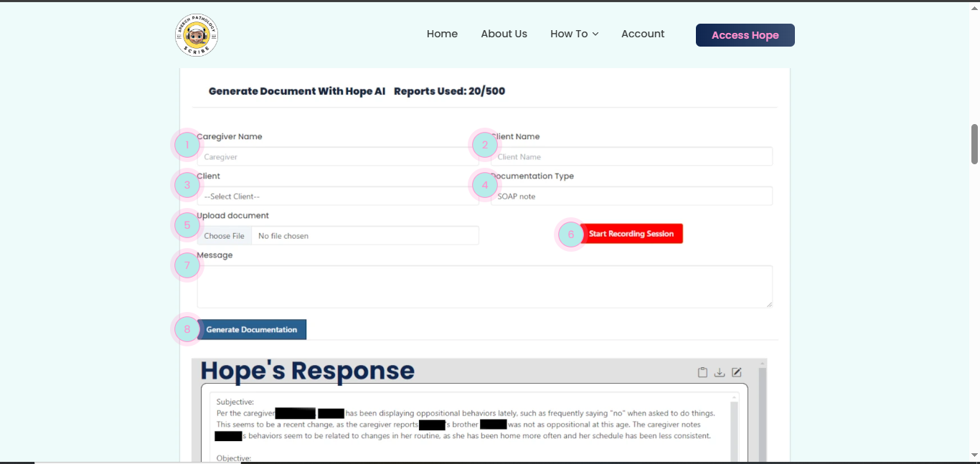Click the numbered marker 8 circle

pos(187,330)
